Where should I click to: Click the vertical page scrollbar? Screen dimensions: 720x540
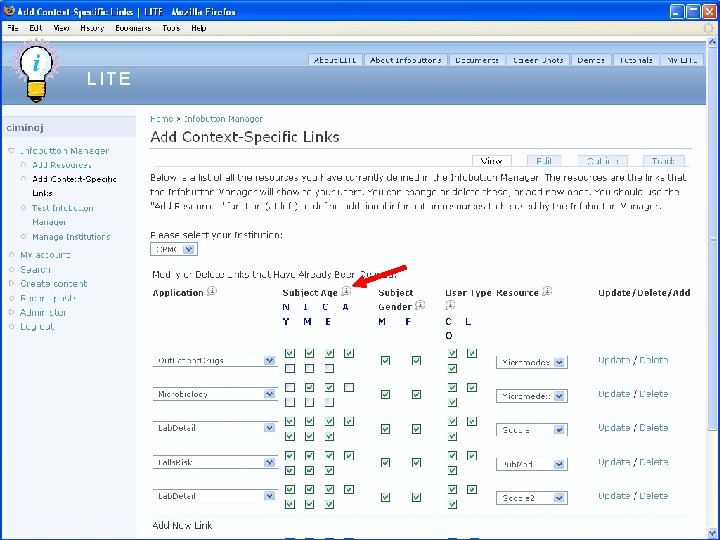click(x=712, y=239)
